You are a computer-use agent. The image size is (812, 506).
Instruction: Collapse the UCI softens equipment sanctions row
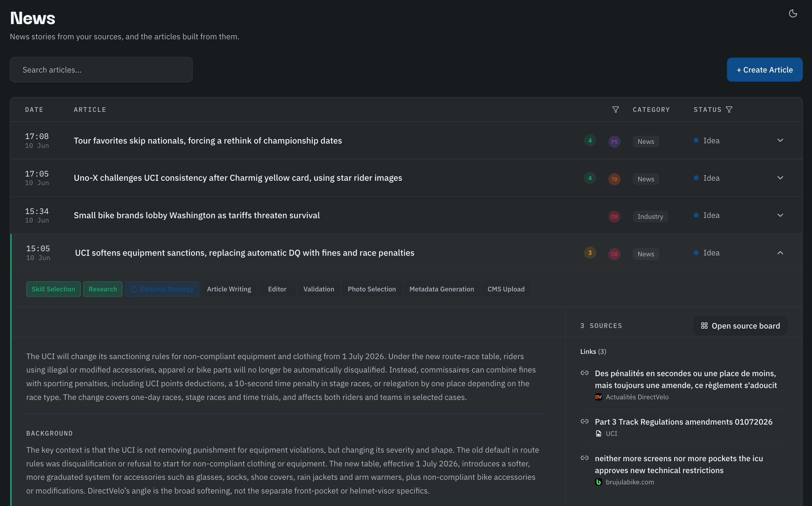coord(780,253)
